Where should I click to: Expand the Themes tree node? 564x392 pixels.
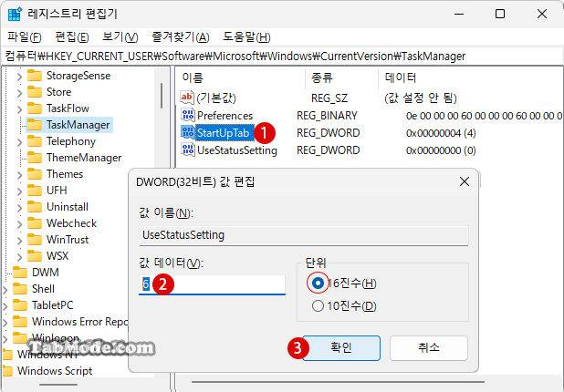(20, 175)
